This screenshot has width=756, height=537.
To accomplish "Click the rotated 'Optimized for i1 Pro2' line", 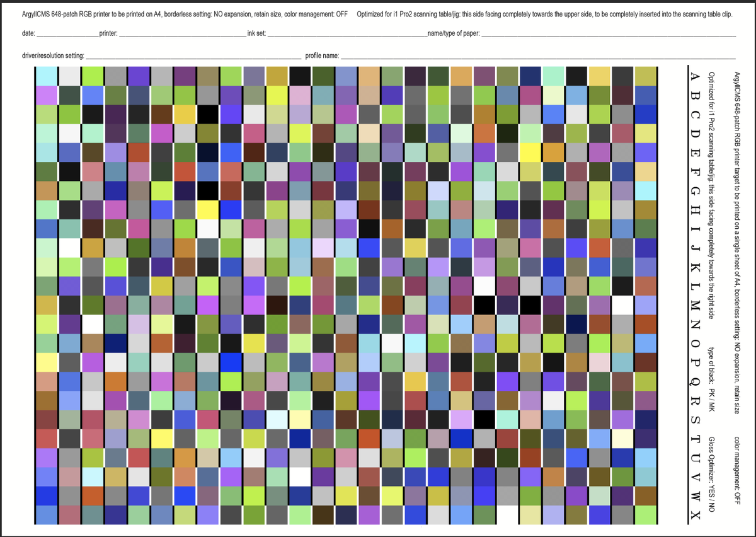I will 711,194.
